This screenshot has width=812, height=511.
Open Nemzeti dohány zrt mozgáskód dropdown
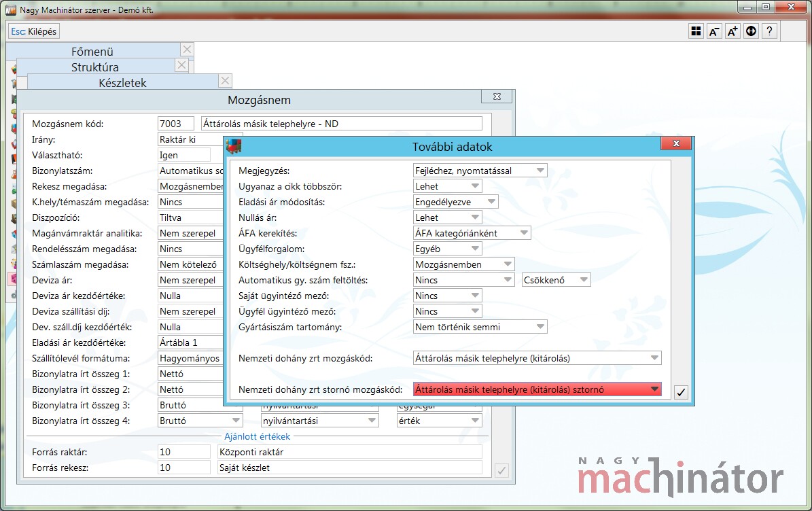[x=537, y=357]
